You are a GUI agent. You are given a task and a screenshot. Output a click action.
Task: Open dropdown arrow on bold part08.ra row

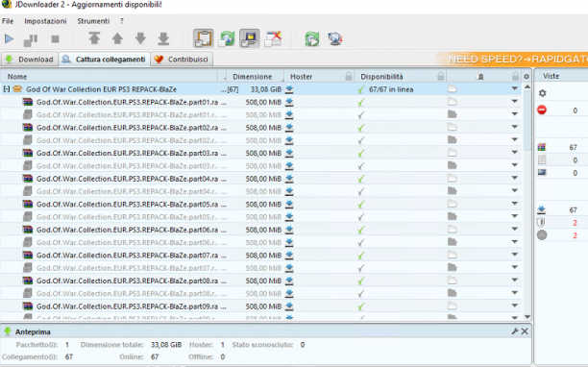click(x=515, y=280)
